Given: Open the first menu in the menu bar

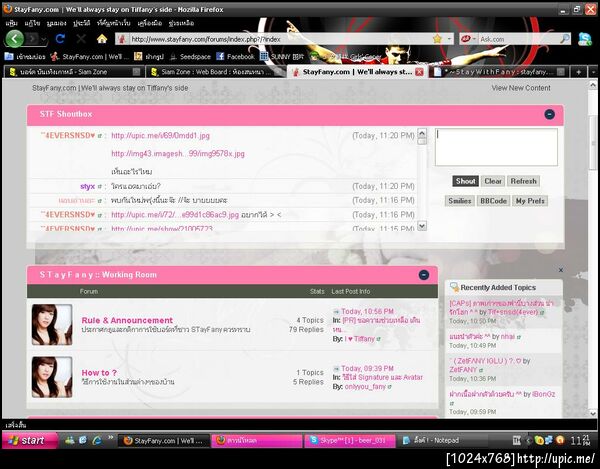Looking at the screenshot, I should (x=12, y=23).
